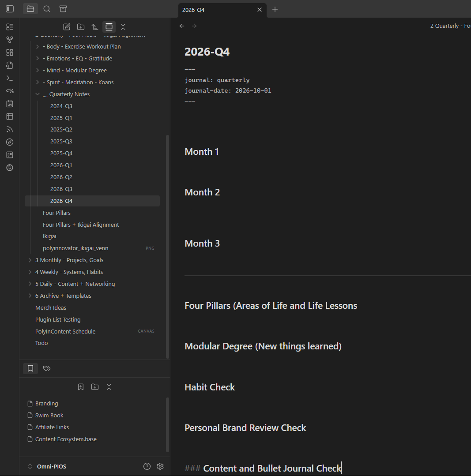
Task: Expand the 3 Monthly - Projects, Goals folder
Action: click(30, 260)
